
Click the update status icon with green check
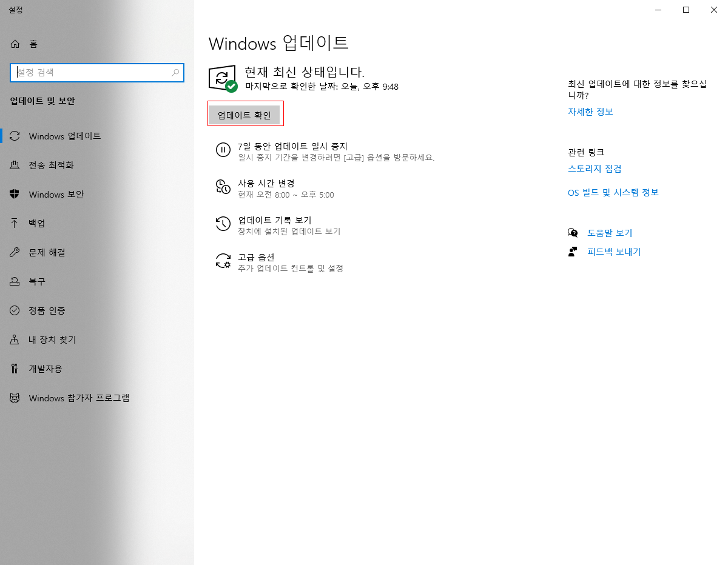pos(223,79)
